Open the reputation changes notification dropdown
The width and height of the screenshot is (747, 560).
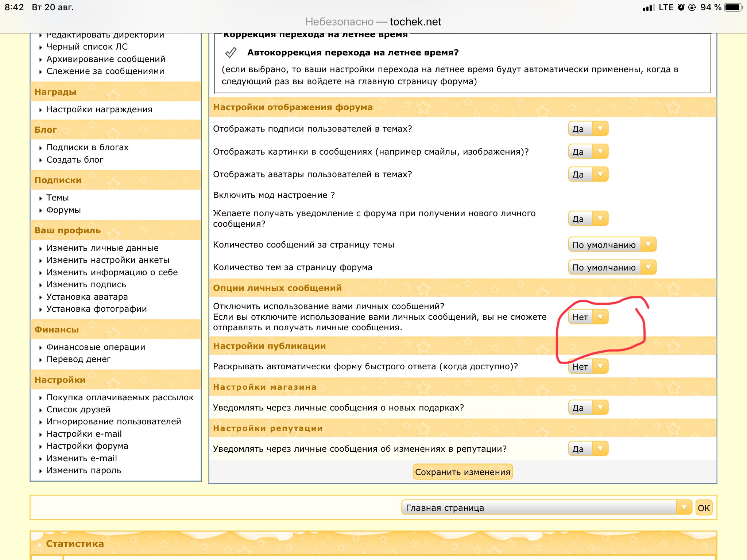tap(588, 449)
